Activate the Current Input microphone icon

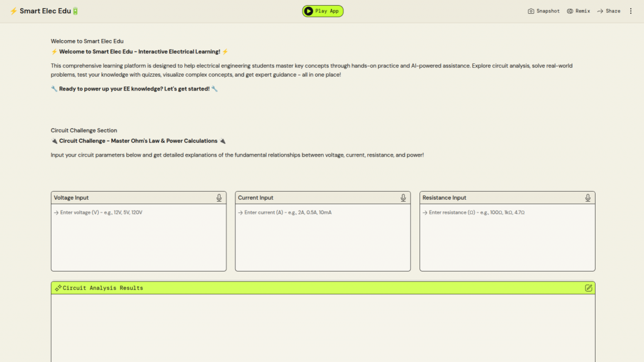pyautogui.click(x=403, y=198)
